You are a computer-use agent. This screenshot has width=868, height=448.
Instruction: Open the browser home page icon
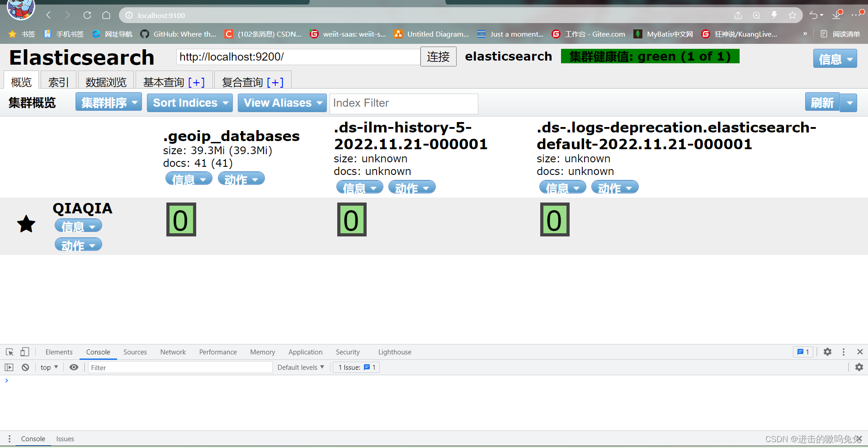pyautogui.click(x=106, y=15)
